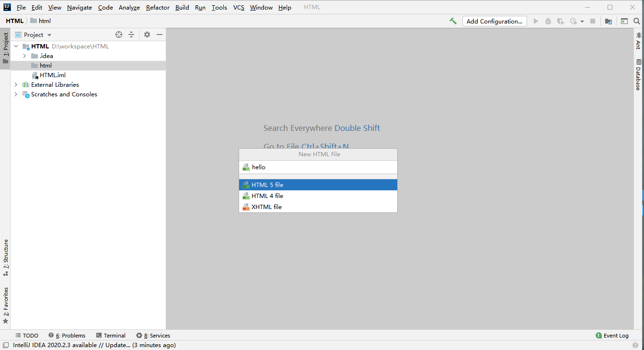Image resolution: width=644 pixels, height=350 pixels.
Task: Click the Collapse All icon in Project panel
Action: tap(131, 35)
